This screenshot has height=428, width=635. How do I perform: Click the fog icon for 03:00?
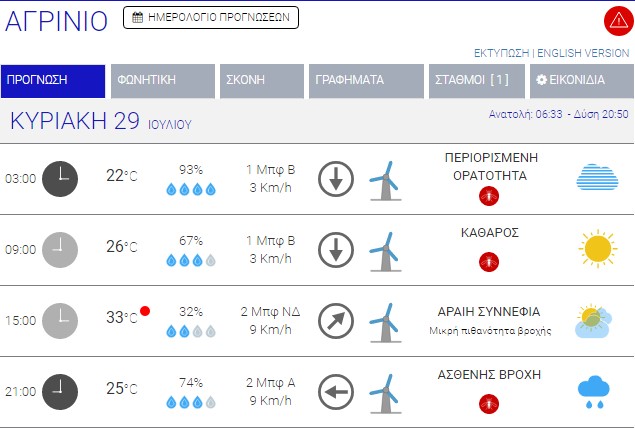597,178
